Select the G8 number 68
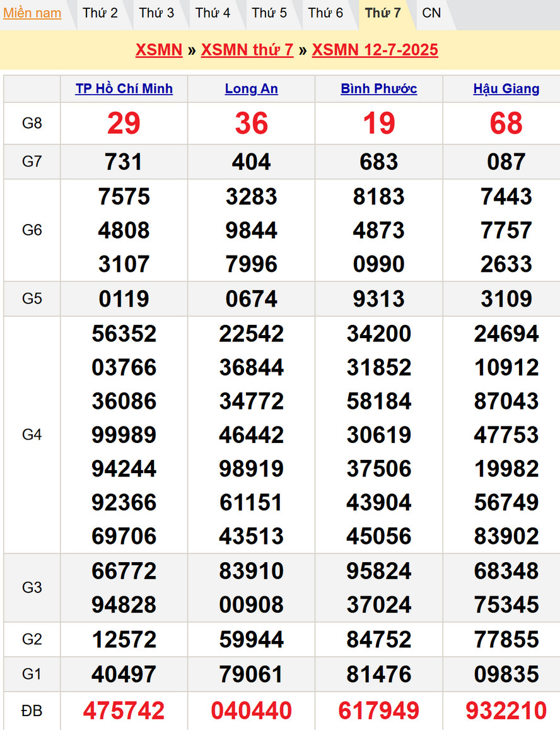This screenshot has height=730, width=560. coord(506,123)
